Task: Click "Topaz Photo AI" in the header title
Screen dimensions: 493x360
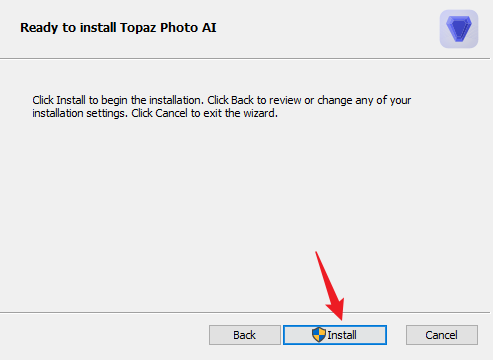Action: tap(168, 28)
